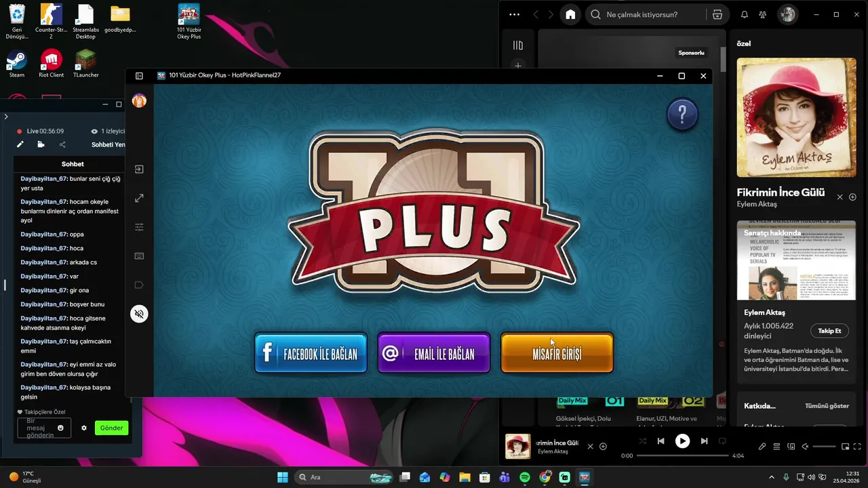Share the stream with share icon
Screen dimensions: 868x488
[62, 144]
